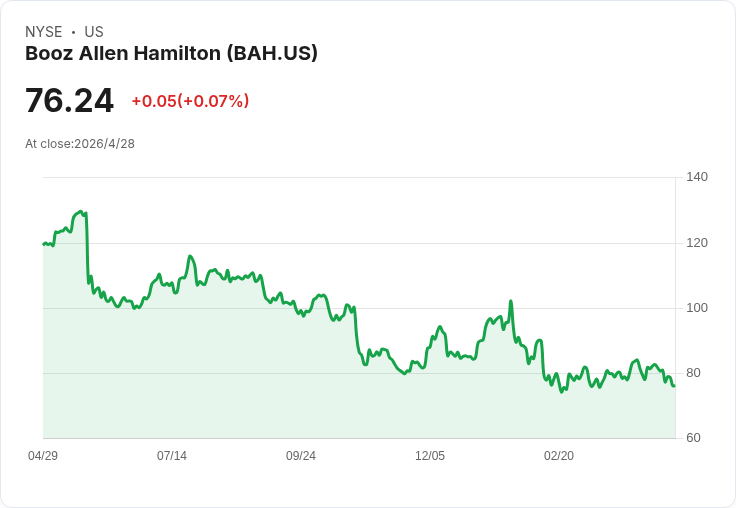Click the 80 price axis label
Image resolution: width=736 pixels, height=508 pixels.
(x=693, y=373)
